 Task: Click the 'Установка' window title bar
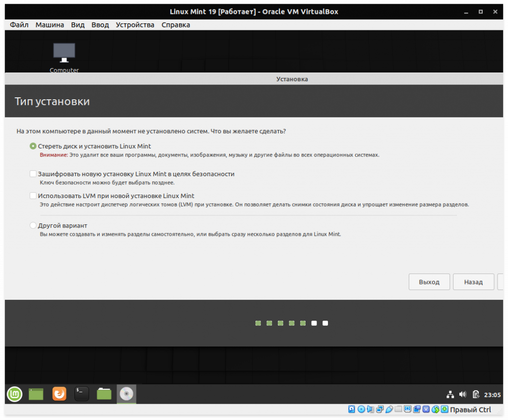click(x=254, y=79)
